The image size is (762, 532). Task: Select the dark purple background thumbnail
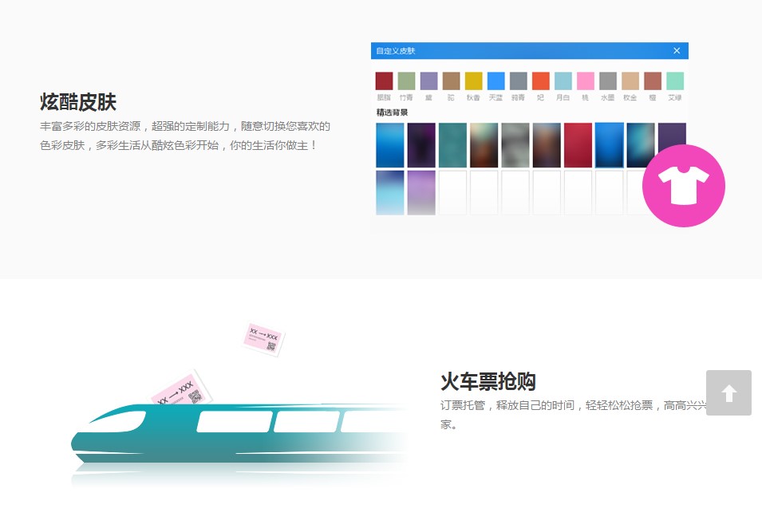421,145
